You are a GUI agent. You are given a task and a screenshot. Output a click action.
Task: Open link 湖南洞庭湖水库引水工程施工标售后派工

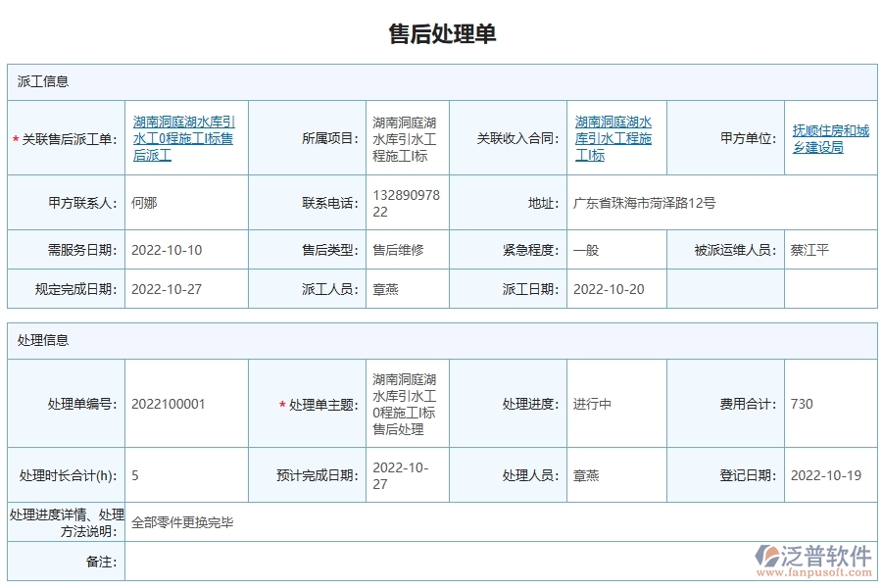[186, 137]
